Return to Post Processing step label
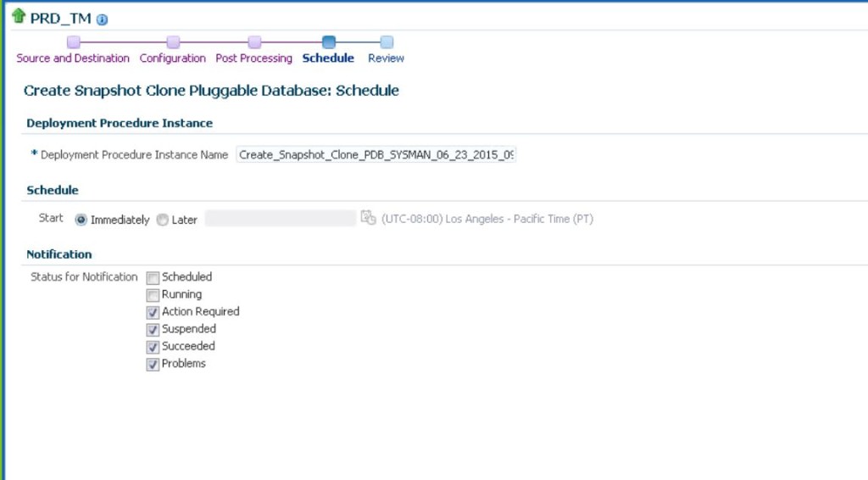Screen dimensions: 868x480 coord(253,59)
